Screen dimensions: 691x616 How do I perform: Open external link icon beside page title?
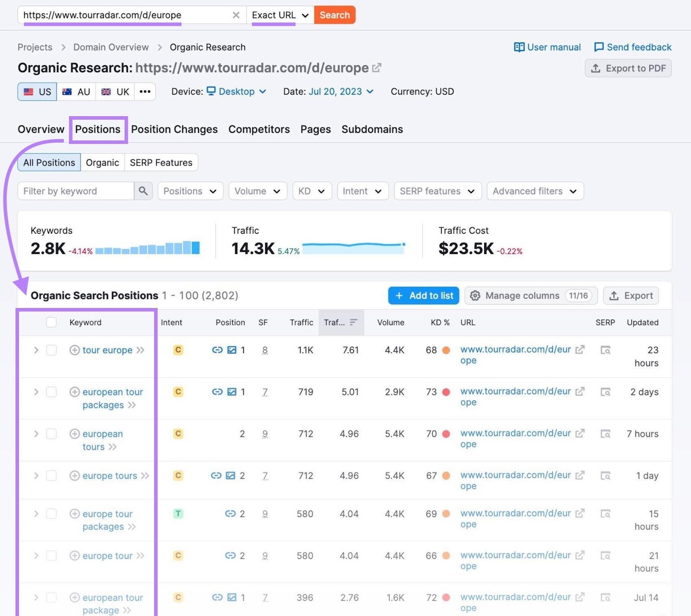[x=377, y=68]
